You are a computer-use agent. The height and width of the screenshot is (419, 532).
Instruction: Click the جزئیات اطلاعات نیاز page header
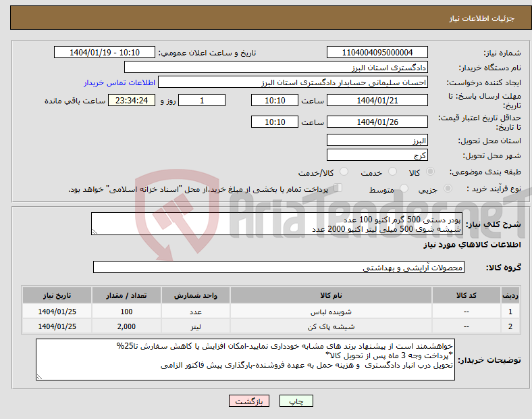coord(481,18)
